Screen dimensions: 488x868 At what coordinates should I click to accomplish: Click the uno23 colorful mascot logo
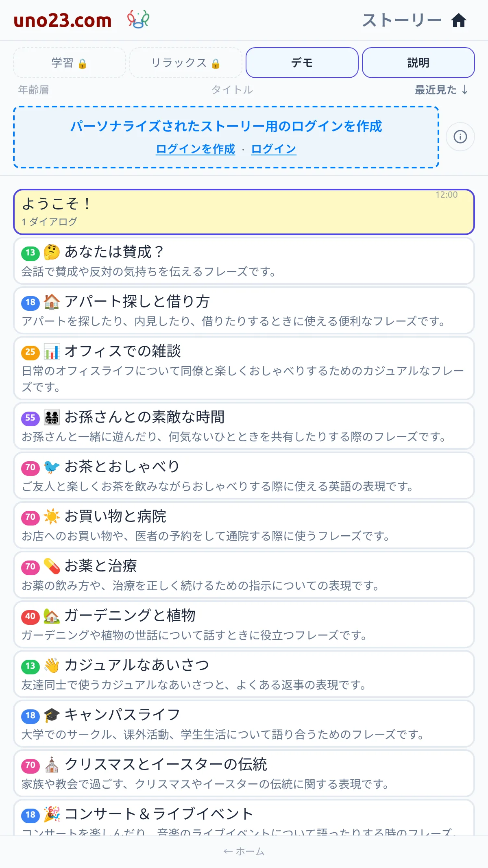point(138,20)
